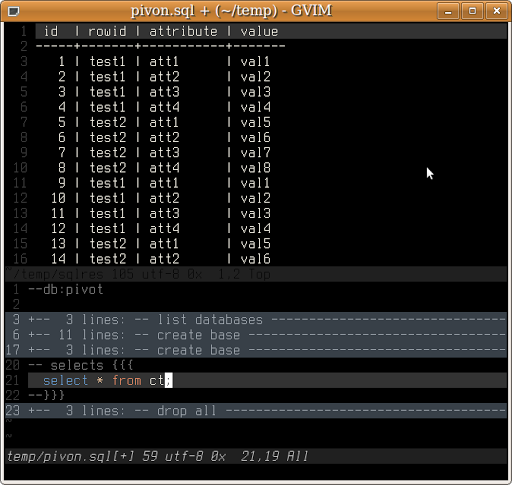This screenshot has width=512, height=485.
Task: Maximize the GVIM window
Action: (x=472, y=11)
